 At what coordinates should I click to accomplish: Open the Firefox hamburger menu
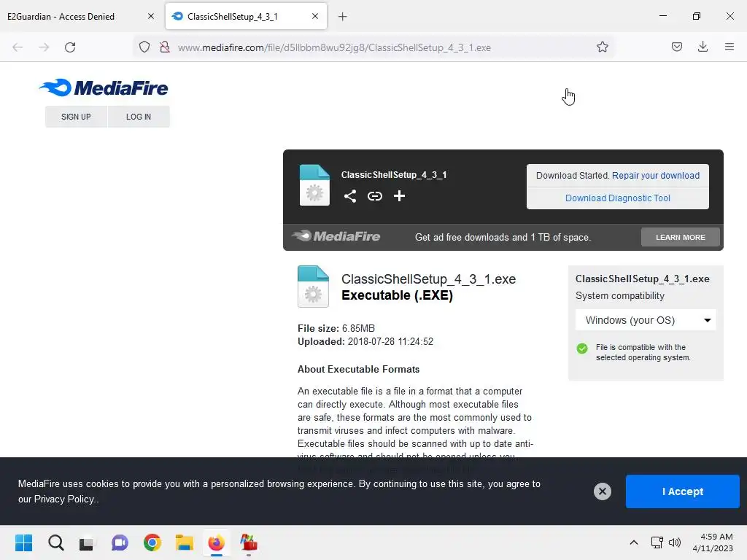click(729, 47)
